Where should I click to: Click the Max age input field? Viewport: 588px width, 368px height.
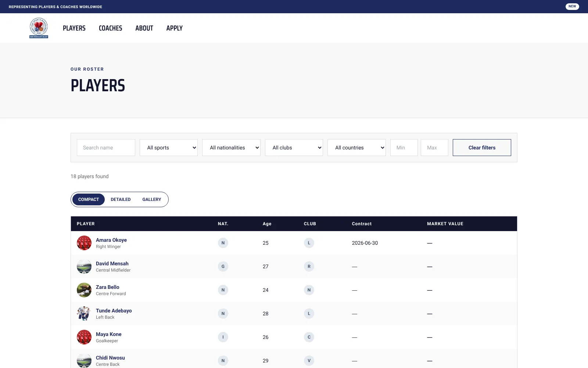point(434,148)
